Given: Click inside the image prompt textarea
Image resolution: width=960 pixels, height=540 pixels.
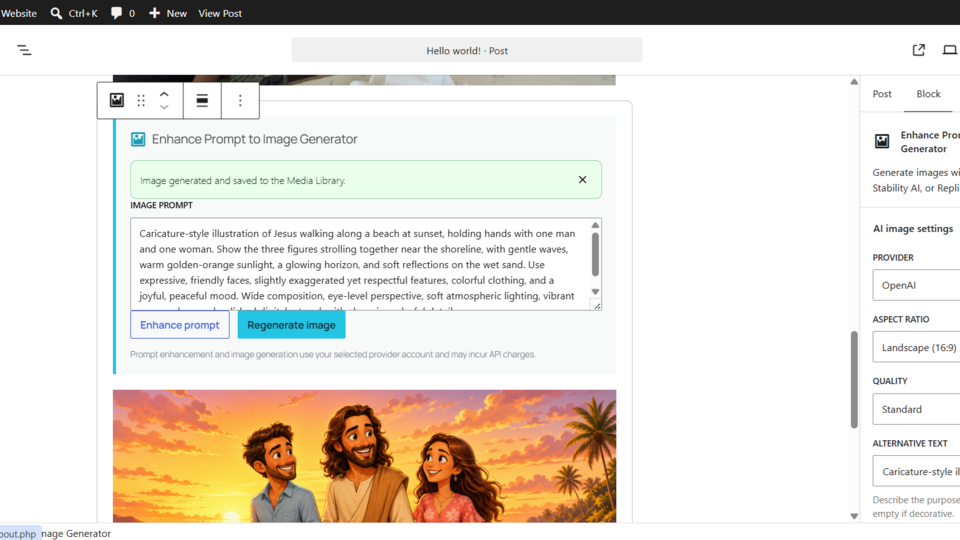Looking at the screenshot, I should coord(360,264).
